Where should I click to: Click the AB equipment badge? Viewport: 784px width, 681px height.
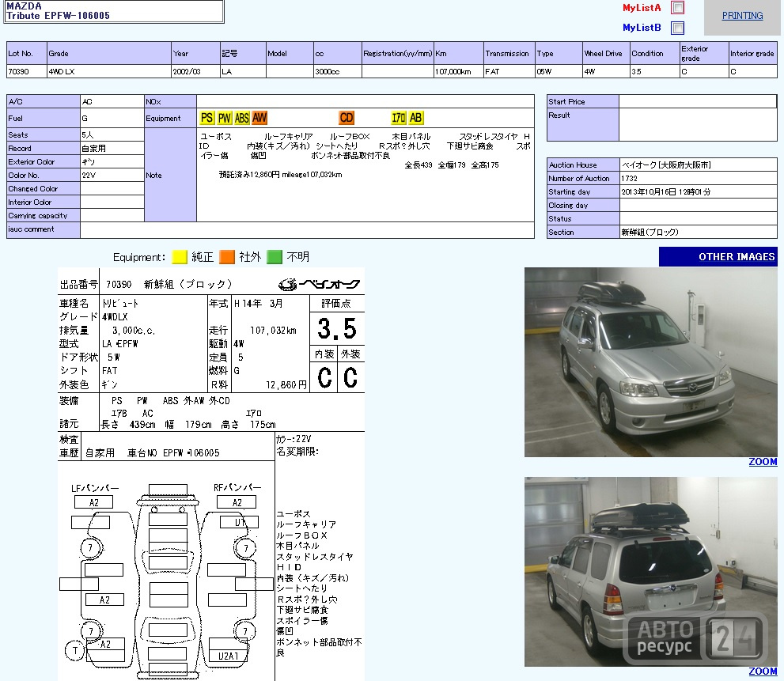click(415, 118)
